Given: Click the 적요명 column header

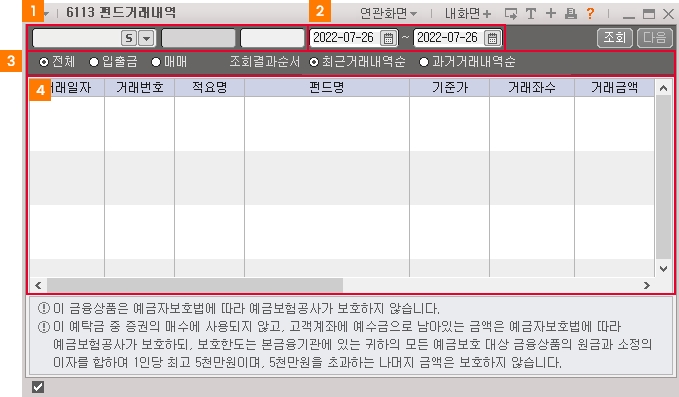Looking at the screenshot, I should click(210, 87).
